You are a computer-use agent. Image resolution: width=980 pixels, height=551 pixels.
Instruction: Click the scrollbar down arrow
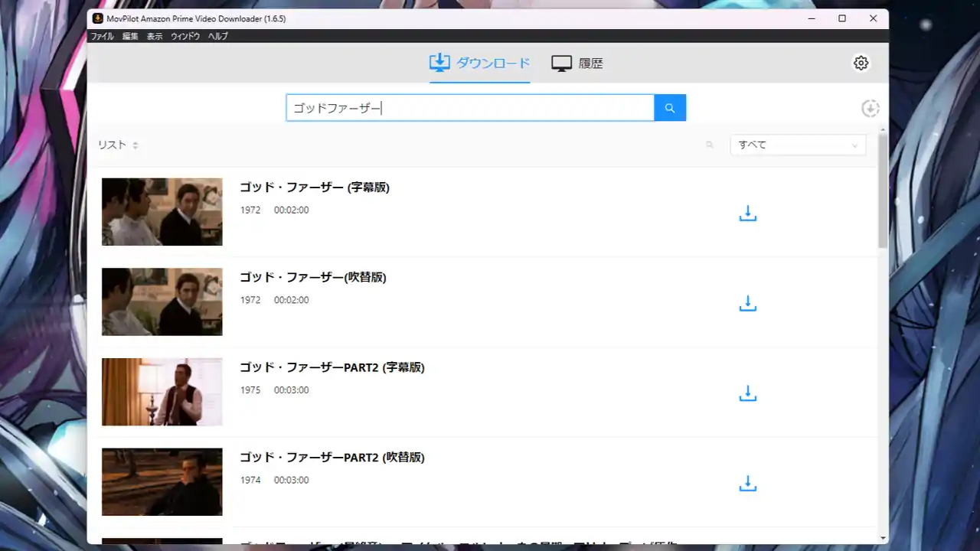pos(883,538)
